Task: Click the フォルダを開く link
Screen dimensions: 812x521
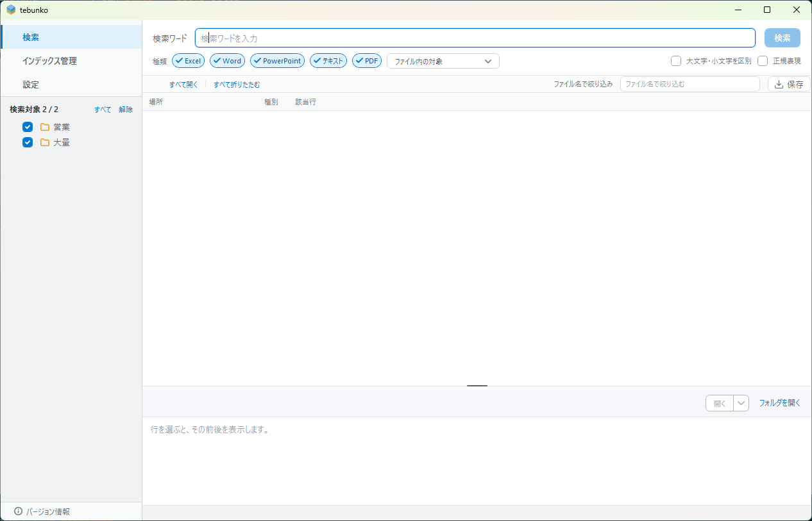Action: 780,403
